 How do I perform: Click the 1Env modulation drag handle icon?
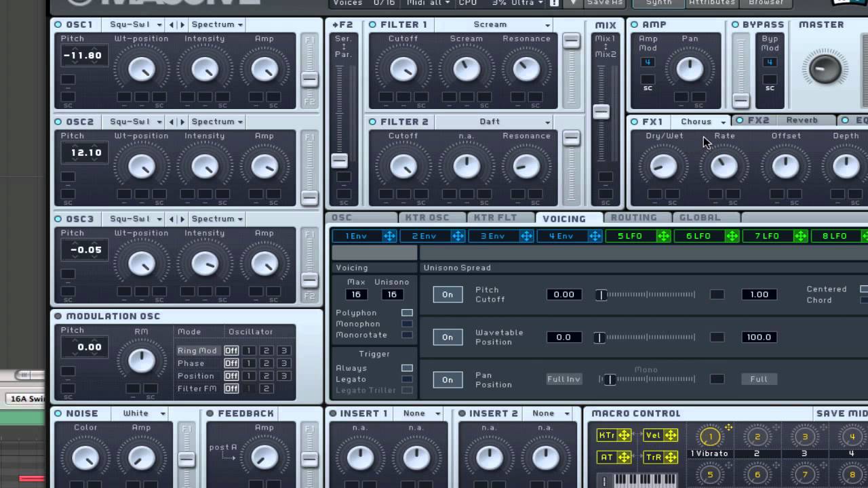[389, 236]
